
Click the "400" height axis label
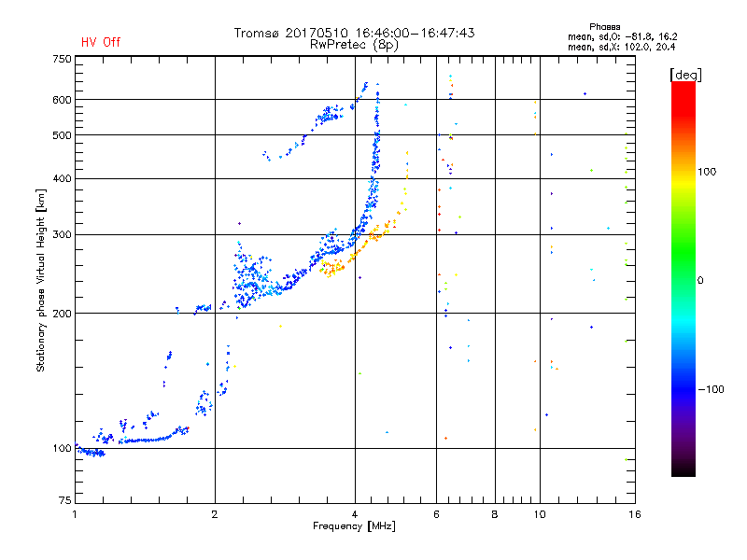[62, 178]
